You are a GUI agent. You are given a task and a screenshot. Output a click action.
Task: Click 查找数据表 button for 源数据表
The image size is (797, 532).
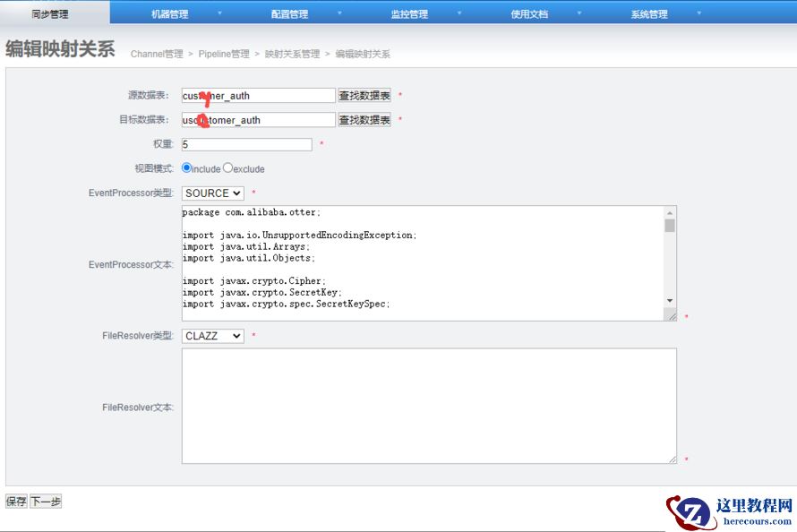click(x=364, y=96)
